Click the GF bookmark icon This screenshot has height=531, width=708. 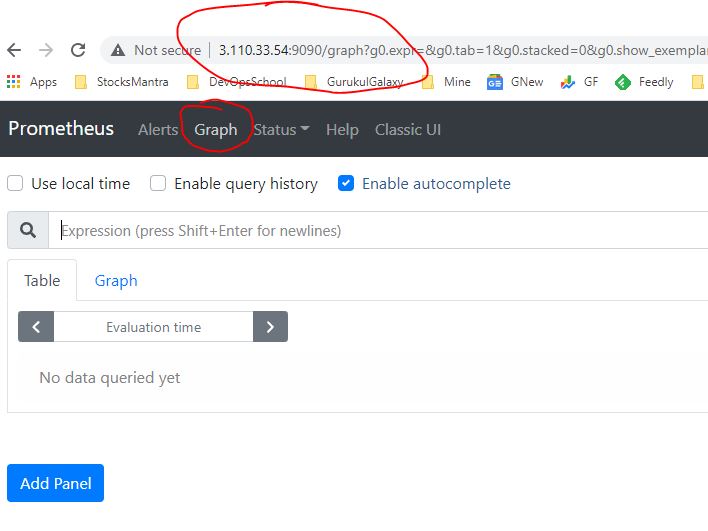click(x=568, y=82)
